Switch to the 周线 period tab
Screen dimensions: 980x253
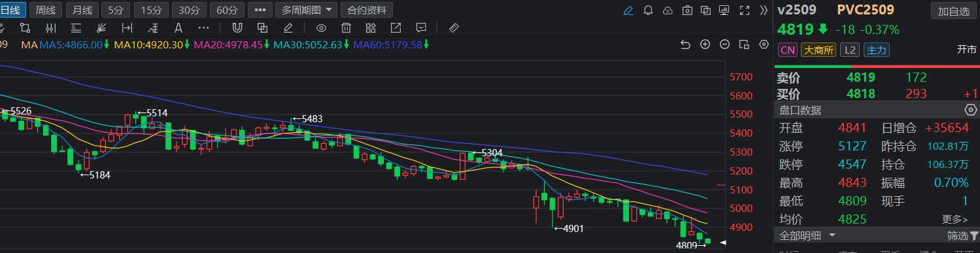point(46,10)
